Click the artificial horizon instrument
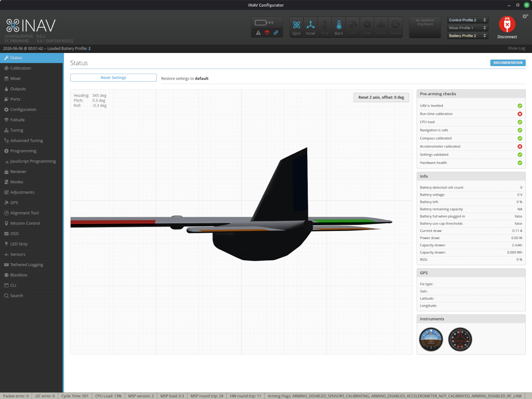The height and width of the screenshot is (399, 532). tap(431, 339)
